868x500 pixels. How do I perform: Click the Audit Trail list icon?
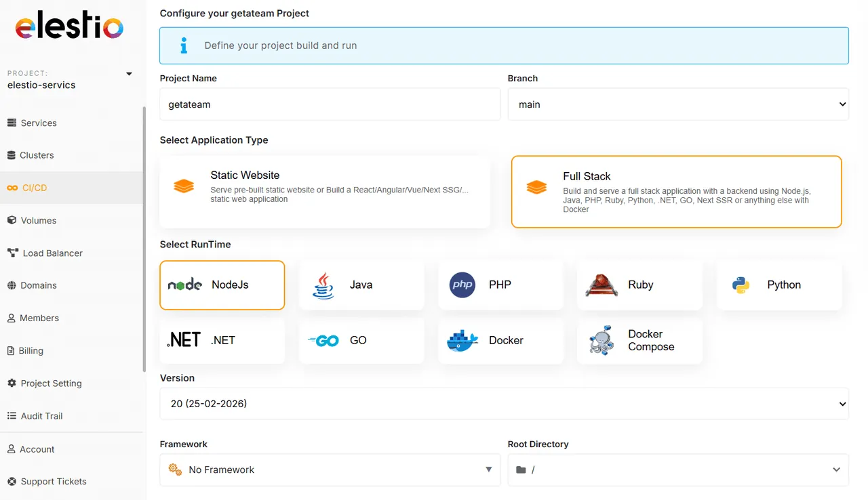[x=12, y=415]
